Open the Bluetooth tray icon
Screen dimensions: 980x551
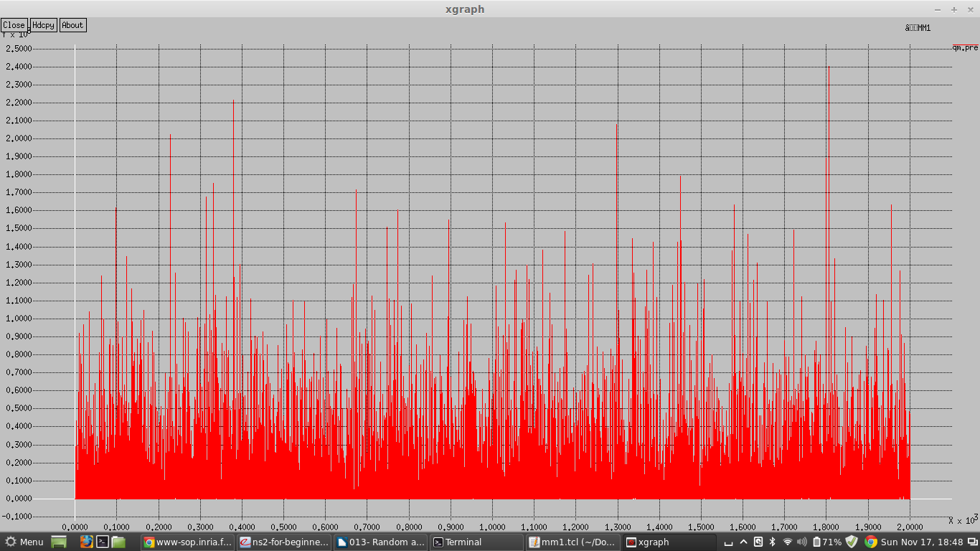tap(773, 542)
